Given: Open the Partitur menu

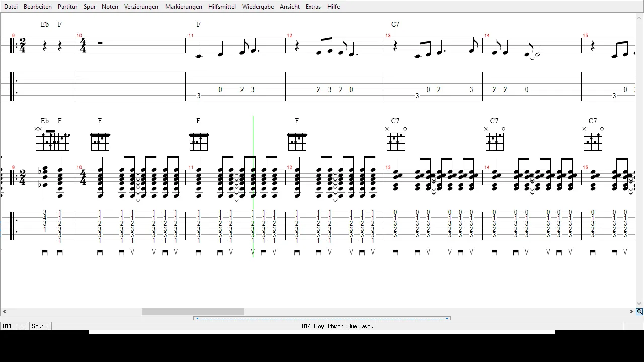Looking at the screenshot, I should [x=67, y=7].
